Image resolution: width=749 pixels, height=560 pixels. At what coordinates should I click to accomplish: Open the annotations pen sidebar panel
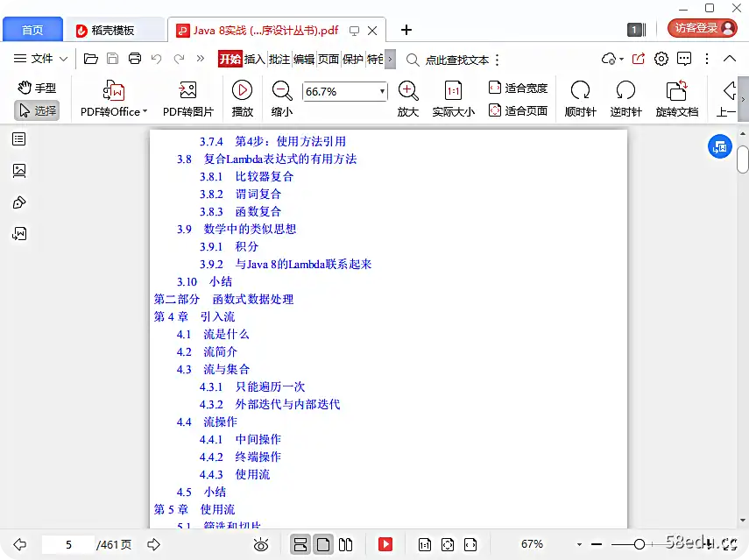coord(19,202)
